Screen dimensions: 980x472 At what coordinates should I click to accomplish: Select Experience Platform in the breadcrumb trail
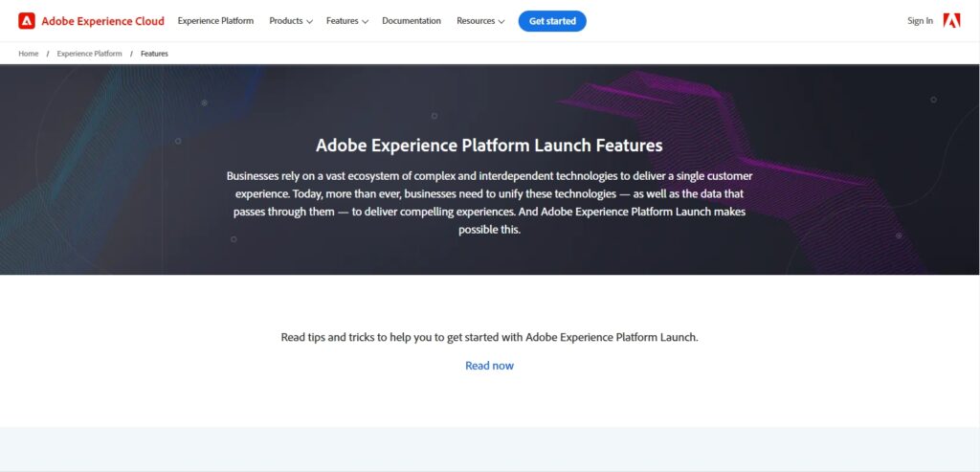click(x=89, y=54)
